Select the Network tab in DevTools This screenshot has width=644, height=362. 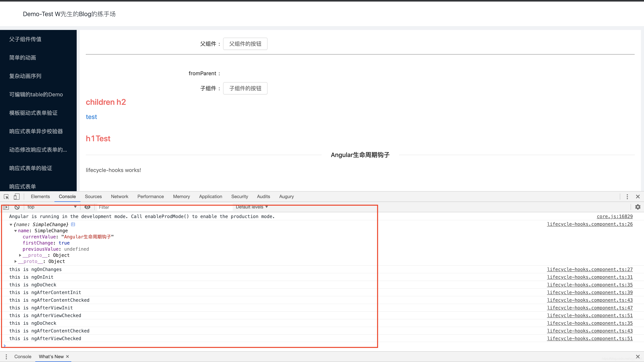tap(119, 196)
